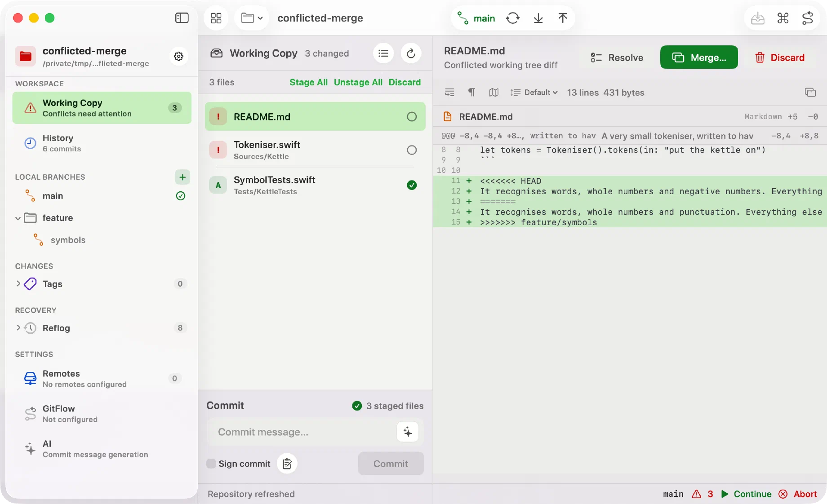Viewport: 827px width, 504px height.
Task: Select the '<<<<<<< HEAD' diff line
Action: click(x=630, y=181)
